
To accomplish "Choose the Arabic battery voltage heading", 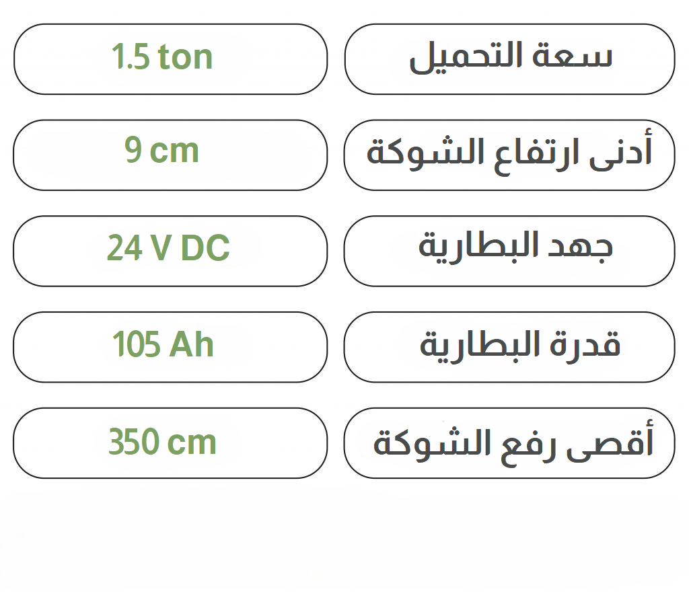I will coord(509,251).
